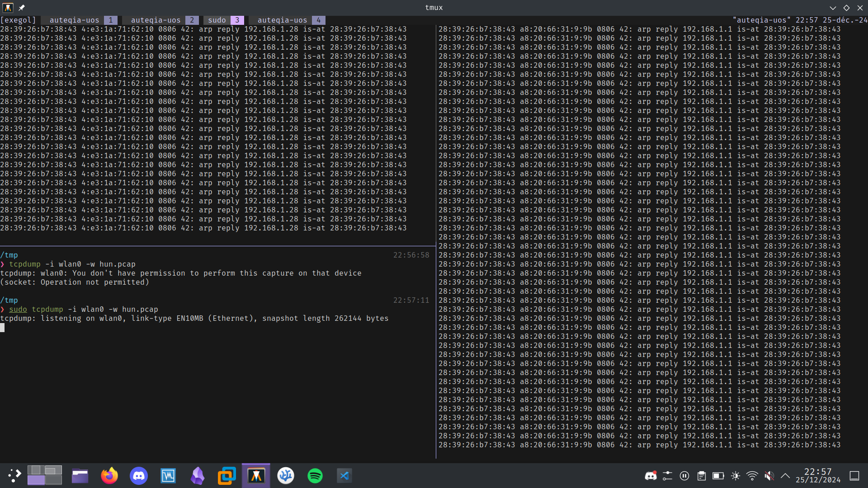Click the Discord tray notification icon

(651, 475)
